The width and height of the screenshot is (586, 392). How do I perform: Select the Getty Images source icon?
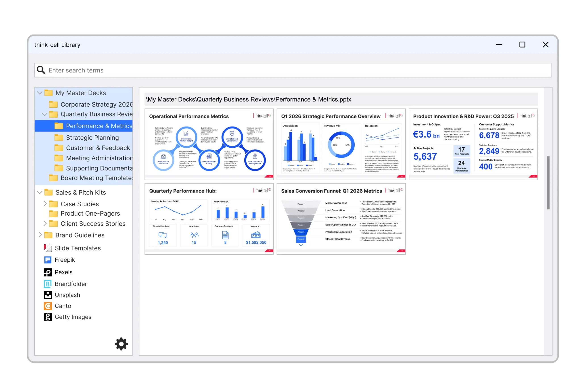coord(48,317)
